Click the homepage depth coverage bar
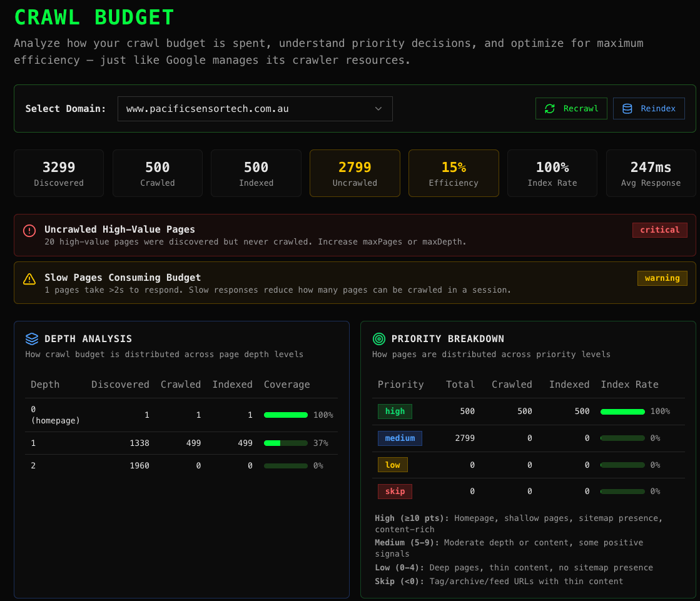Screen dimensions: 700x601 pos(286,415)
